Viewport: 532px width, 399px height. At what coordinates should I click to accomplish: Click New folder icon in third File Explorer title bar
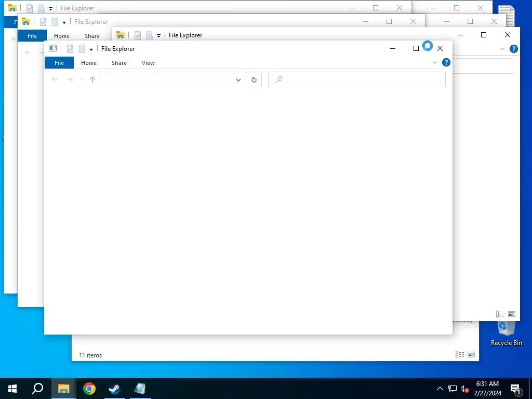tap(149, 35)
